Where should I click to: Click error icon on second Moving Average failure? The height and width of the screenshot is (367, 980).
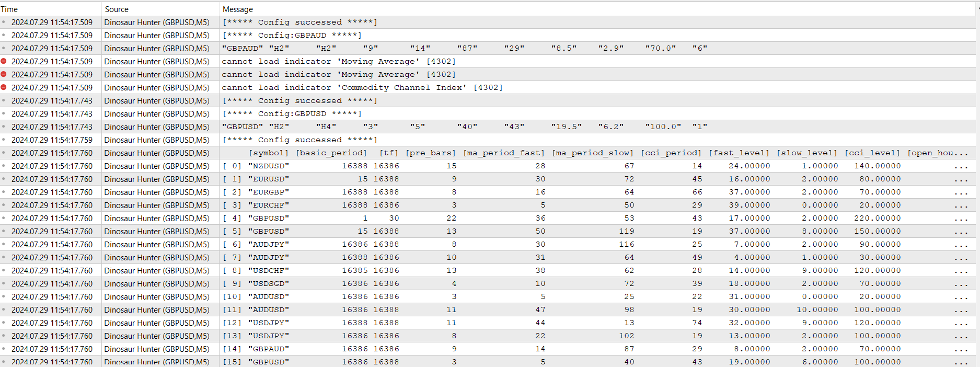point(4,74)
